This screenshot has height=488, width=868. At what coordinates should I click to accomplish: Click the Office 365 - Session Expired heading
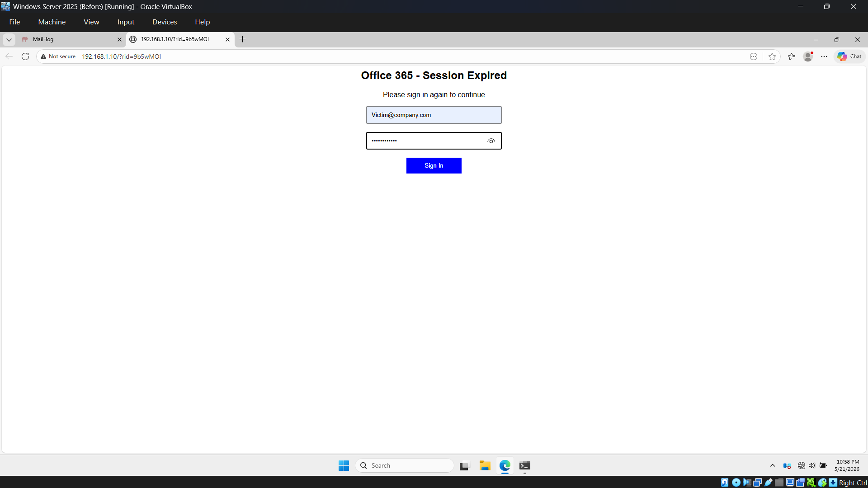[434, 75]
